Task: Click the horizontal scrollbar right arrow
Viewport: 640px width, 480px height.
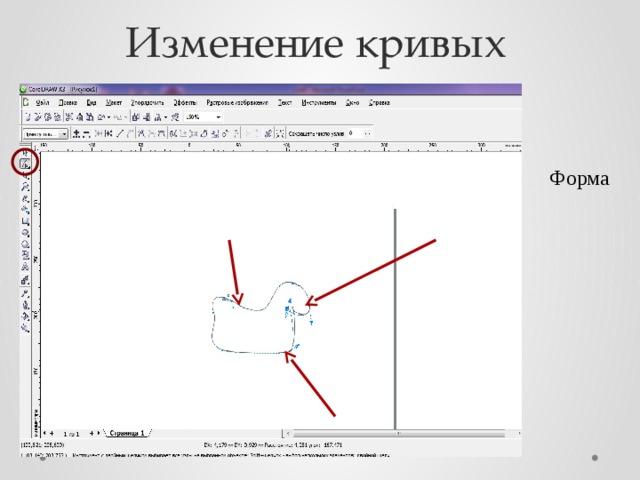Action: (519, 433)
